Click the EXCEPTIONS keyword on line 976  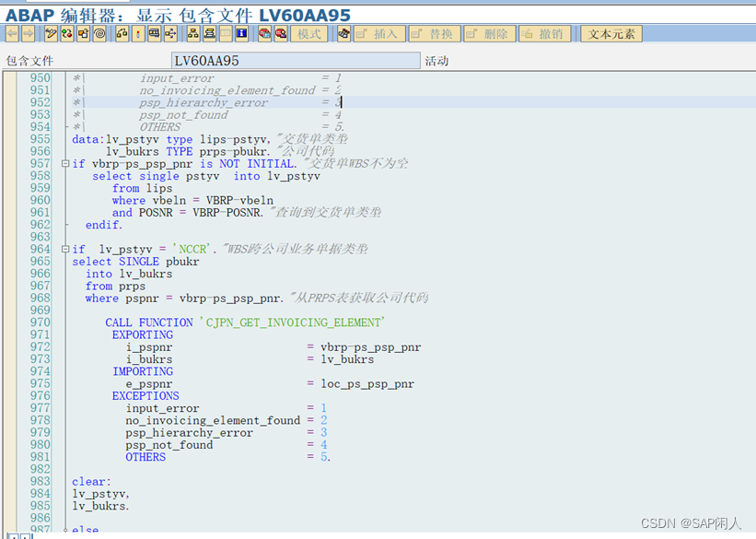[145, 396]
